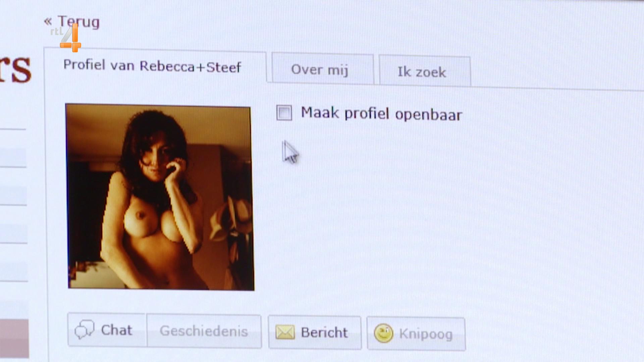Select the Profiel van Rebecca+Steef tab
Screen dimensions: 644x362
tap(152, 66)
